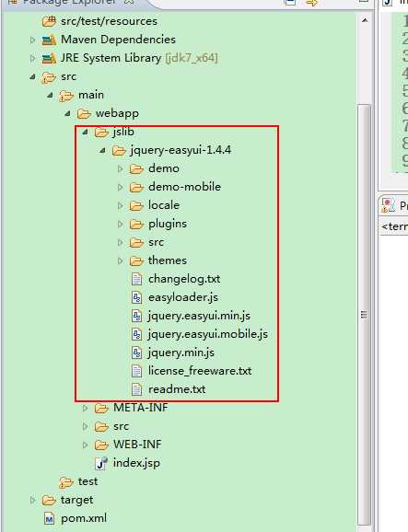The image size is (408, 532).
Task: Click the jslib folder icon
Action: pos(101,132)
